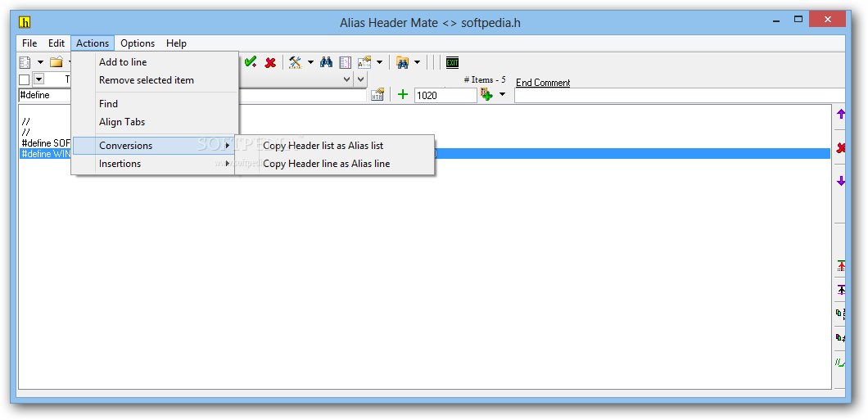
Task: Open the File menu
Action: [x=29, y=43]
